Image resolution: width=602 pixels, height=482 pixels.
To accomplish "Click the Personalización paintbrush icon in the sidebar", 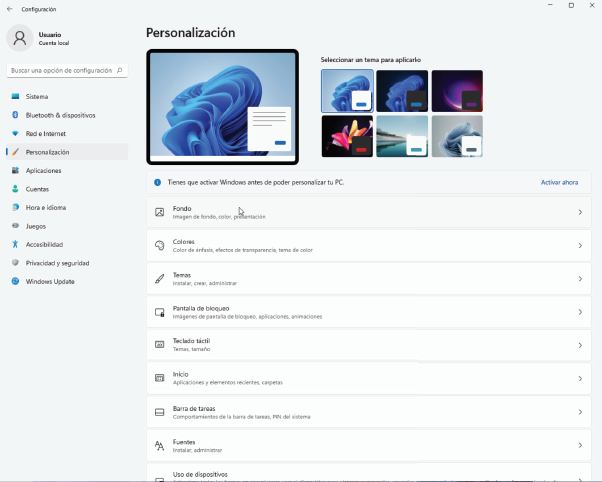I will (x=15, y=152).
